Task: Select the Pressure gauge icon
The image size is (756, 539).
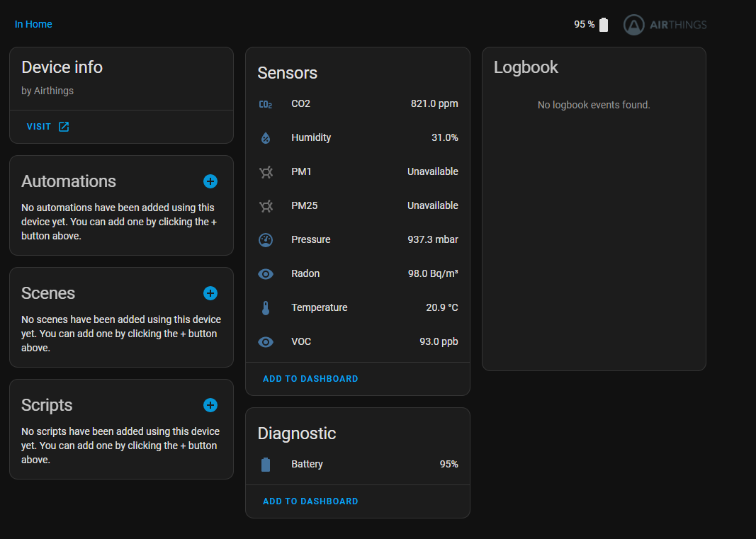Action: 265,239
